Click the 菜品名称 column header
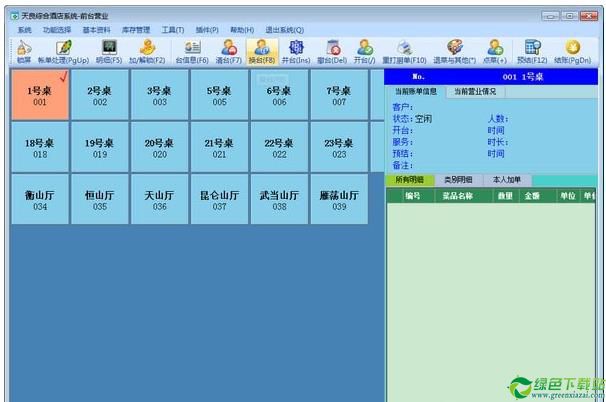 click(x=458, y=196)
